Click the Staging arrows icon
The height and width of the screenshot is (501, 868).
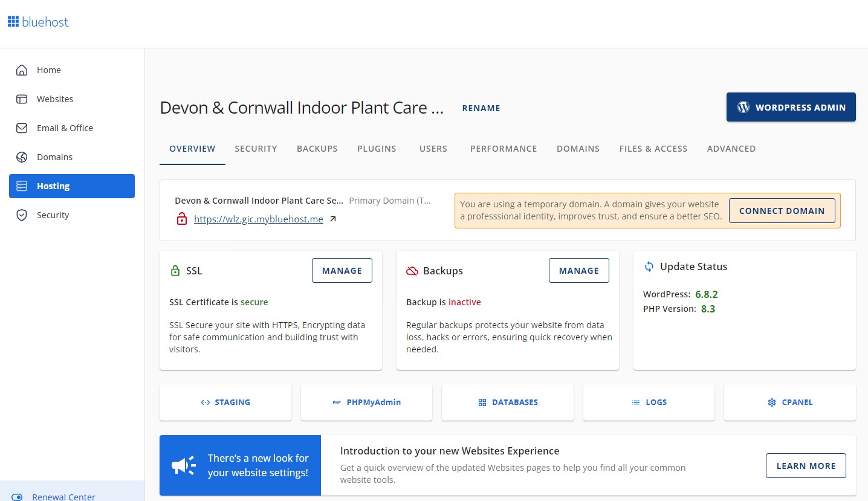(206, 402)
